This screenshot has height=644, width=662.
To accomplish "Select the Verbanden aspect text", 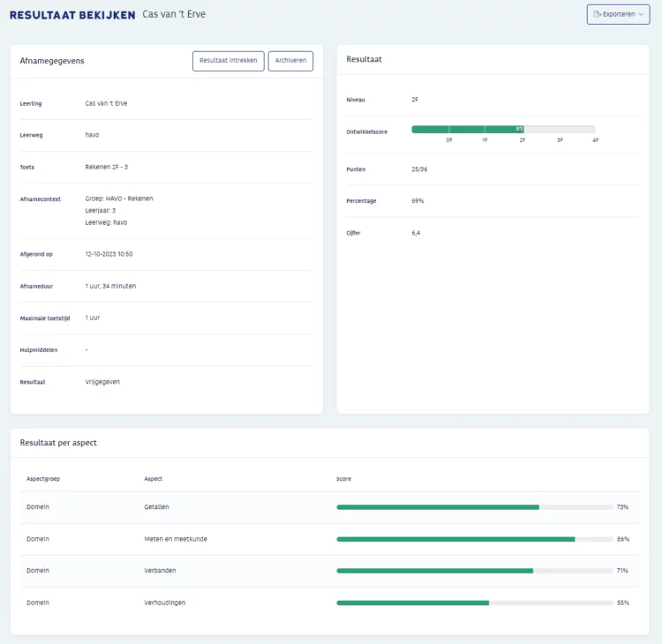I will coord(160,571).
